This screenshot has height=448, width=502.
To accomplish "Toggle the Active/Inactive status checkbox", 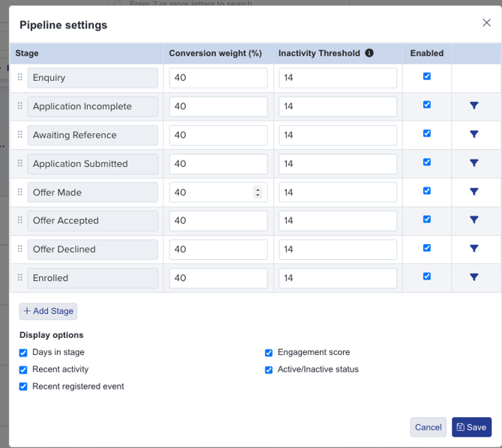I will click(269, 370).
